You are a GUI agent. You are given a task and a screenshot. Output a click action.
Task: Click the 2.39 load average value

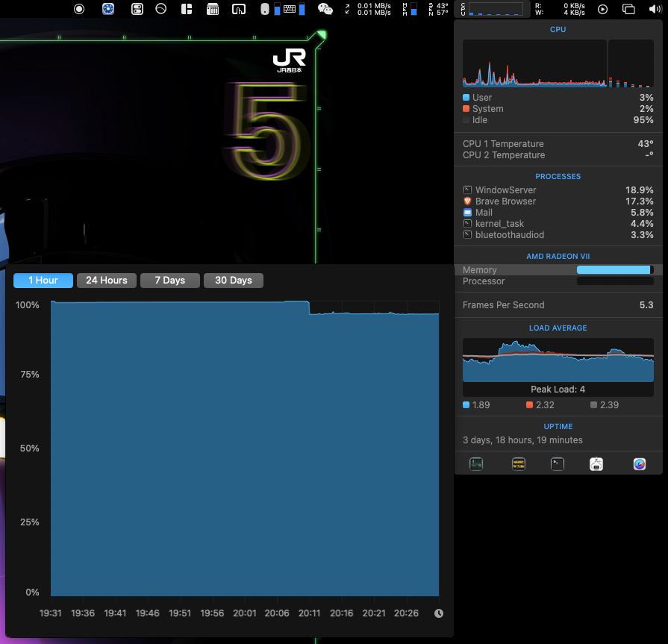tap(609, 405)
